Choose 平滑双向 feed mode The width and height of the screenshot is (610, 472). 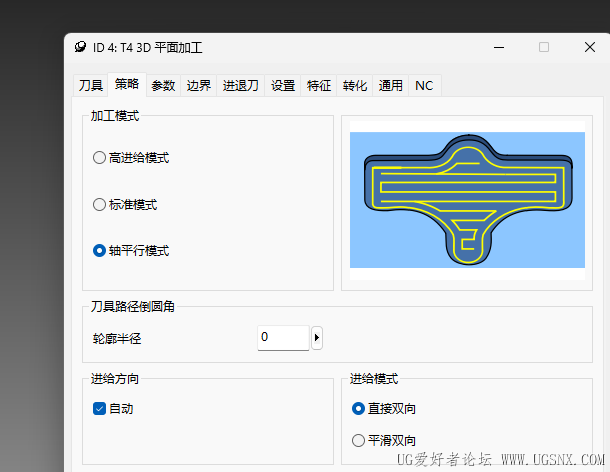[x=384, y=440]
